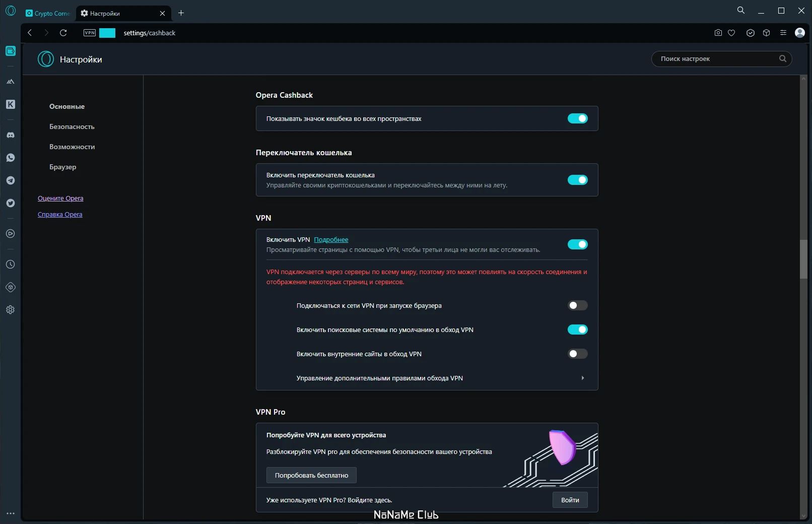Click the Поиск настроек search field
The height and width of the screenshot is (524, 812).
pos(721,59)
